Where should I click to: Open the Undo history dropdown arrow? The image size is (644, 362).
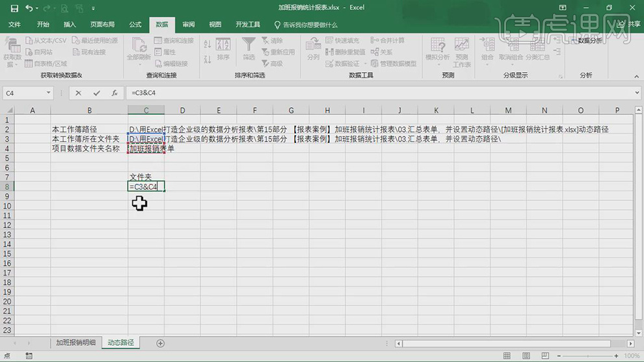coord(37,8)
